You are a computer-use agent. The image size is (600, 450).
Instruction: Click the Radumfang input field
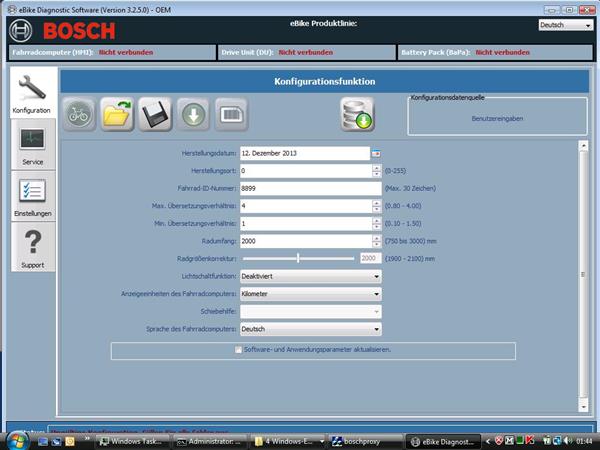pyautogui.click(x=306, y=241)
